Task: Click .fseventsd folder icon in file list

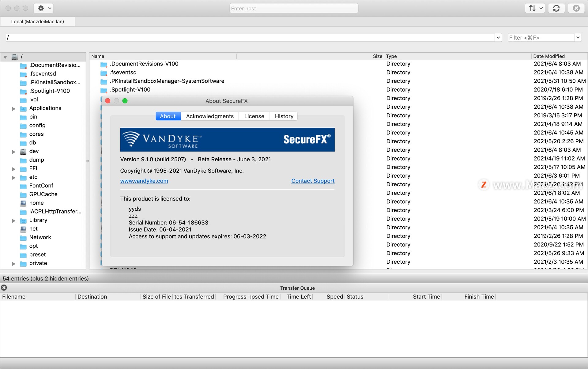Action: (x=104, y=73)
